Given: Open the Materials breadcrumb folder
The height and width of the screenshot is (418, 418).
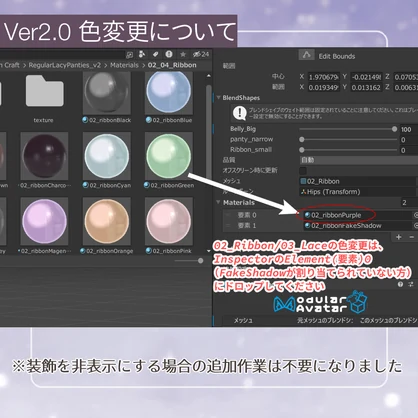Looking at the screenshot, I should coord(124,65).
